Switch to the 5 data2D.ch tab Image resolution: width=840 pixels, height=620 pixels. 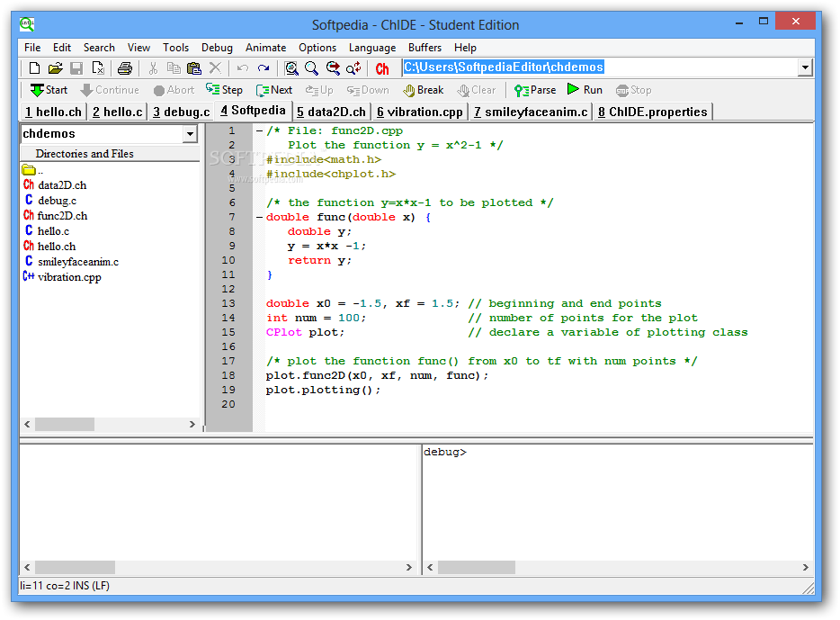331,112
